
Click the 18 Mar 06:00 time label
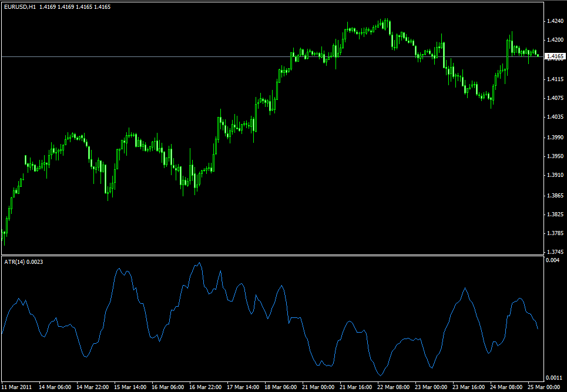[281, 387]
